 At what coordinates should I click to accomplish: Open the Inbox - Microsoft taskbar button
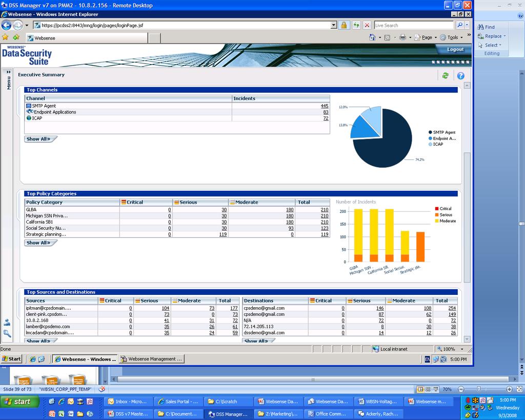click(129, 402)
